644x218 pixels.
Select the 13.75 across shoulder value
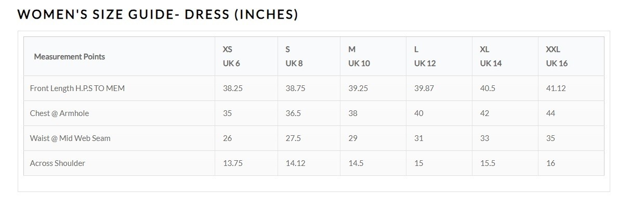tap(234, 163)
